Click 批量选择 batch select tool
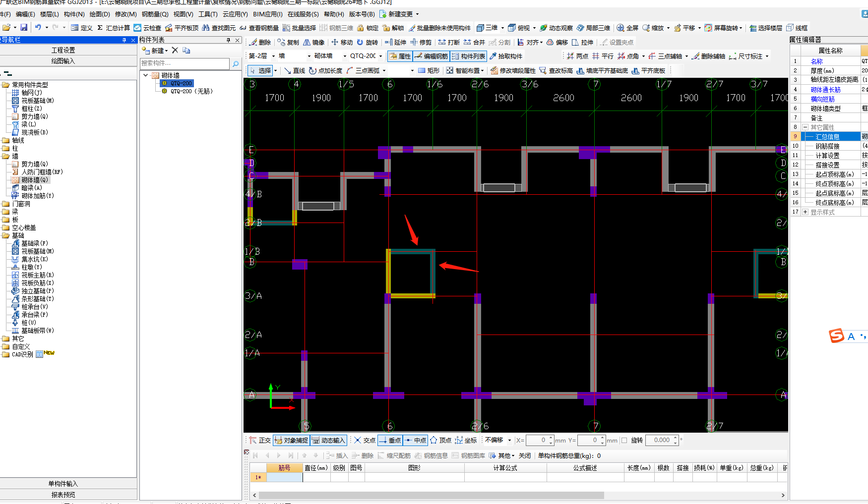The width and height of the screenshot is (868, 504). tap(299, 28)
